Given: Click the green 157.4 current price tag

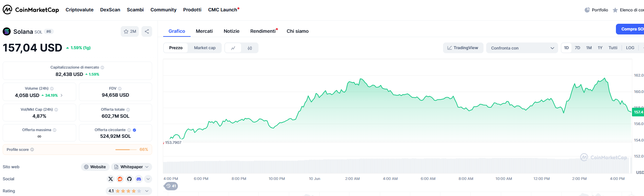Looking at the screenshot, I should tap(638, 112).
